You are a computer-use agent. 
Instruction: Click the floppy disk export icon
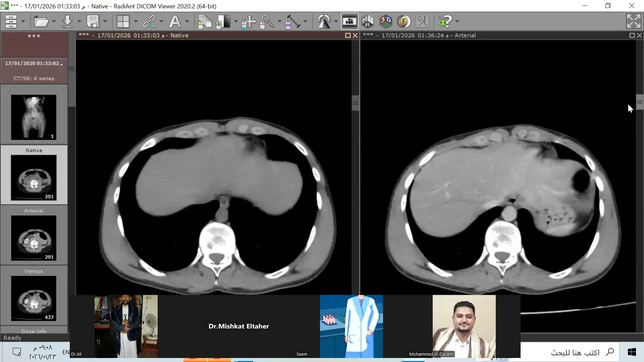93,22
